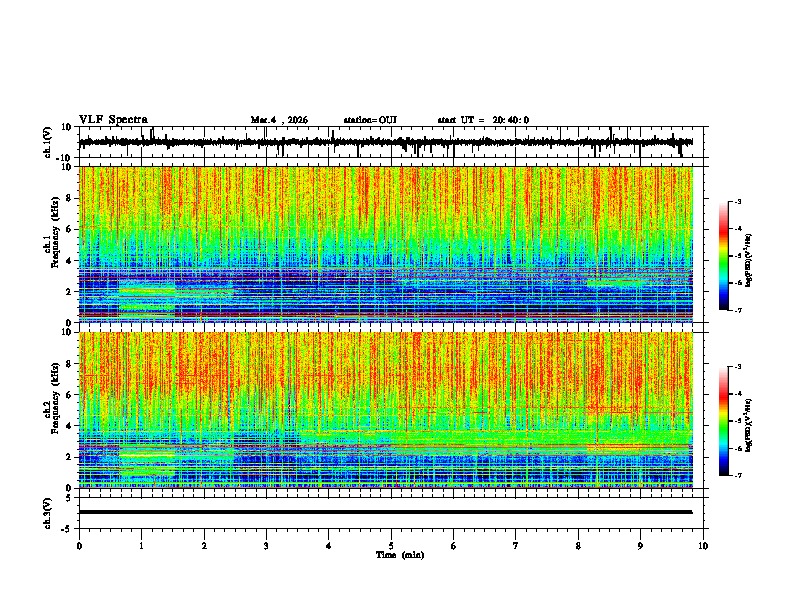
Task: Click the "8" kHz tick on ch.2 spectrogram
Action: [69, 364]
